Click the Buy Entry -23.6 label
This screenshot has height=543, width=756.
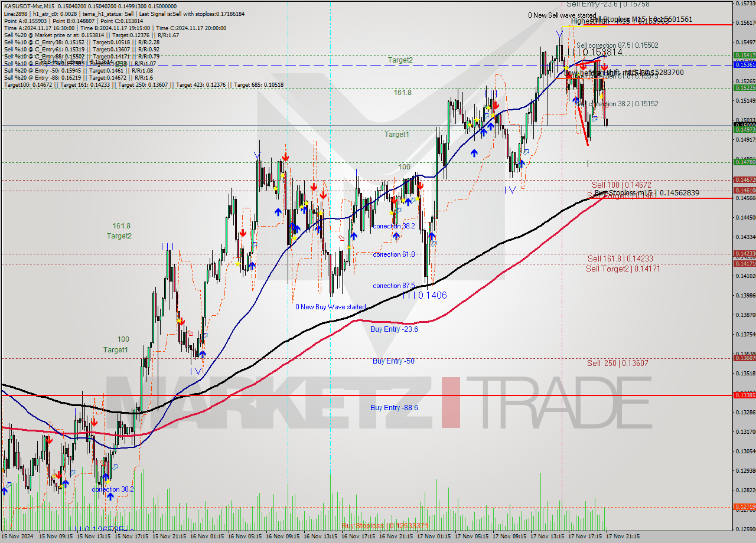click(x=394, y=329)
